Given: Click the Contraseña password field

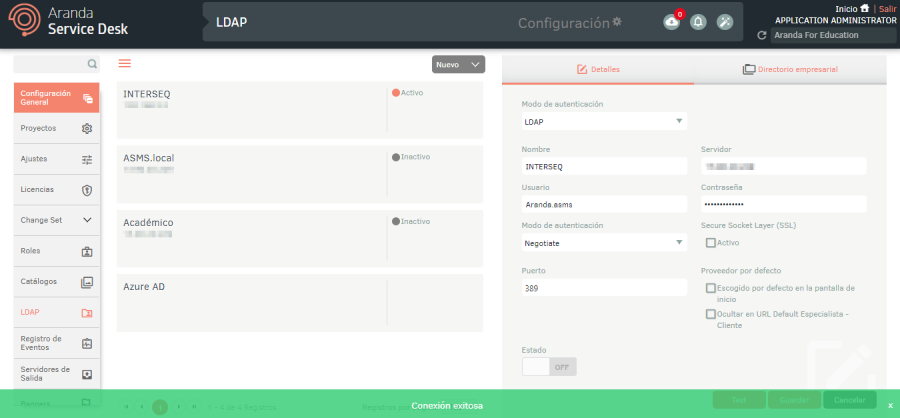Looking at the screenshot, I should 783,204.
